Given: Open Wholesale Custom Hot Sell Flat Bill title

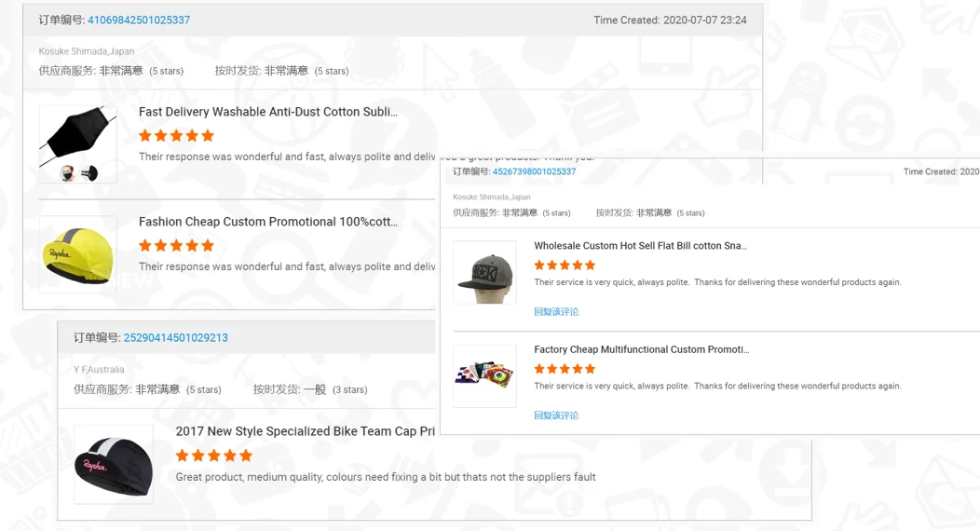Looking at the screenshot, I should 640,246.
